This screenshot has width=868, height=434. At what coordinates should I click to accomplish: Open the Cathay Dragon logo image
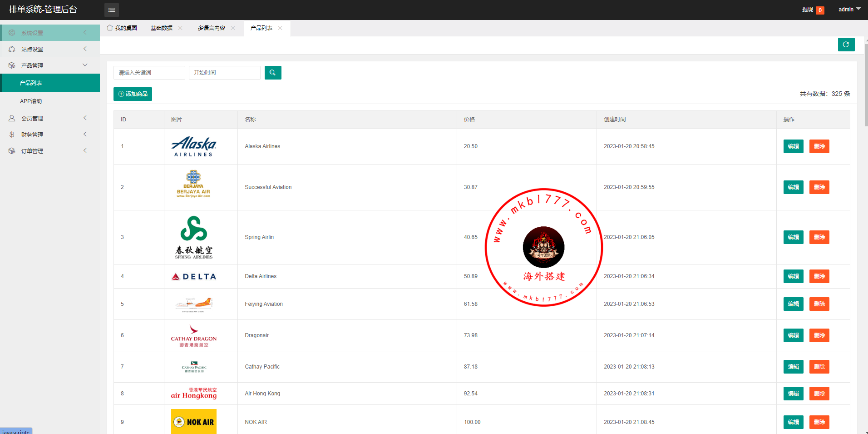(x=194, y=335)
